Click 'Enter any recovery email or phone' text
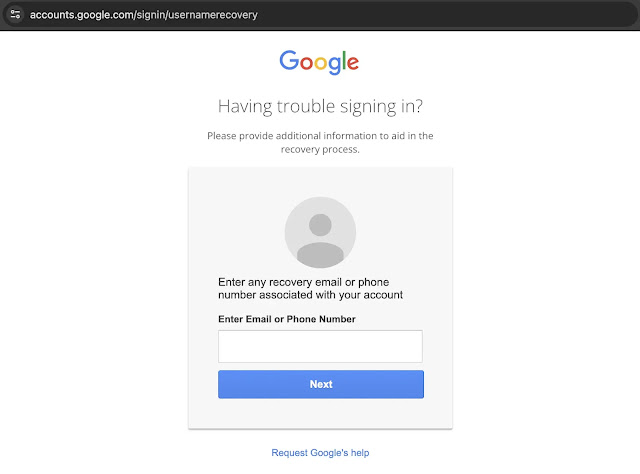 (x=304, y=282)
